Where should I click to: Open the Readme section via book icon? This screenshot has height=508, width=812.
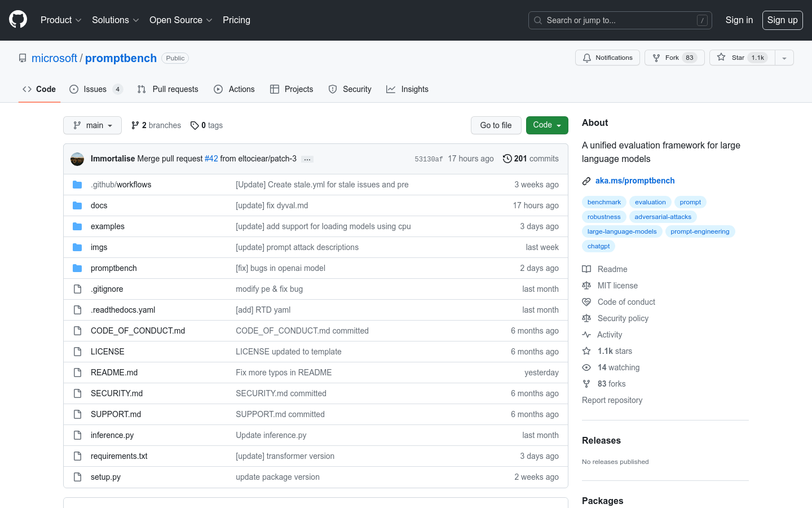(x=586, y=269)
